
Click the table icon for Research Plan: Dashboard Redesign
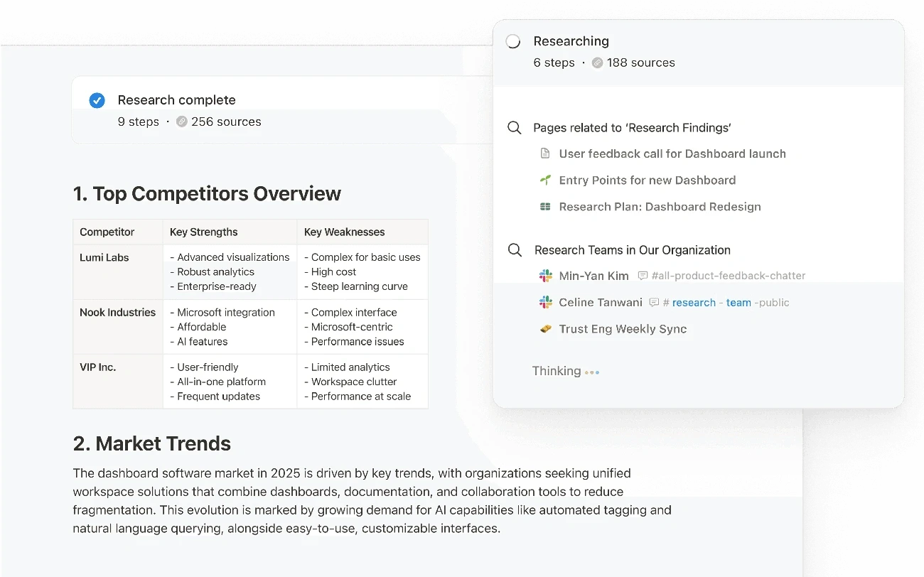[545, 207]
